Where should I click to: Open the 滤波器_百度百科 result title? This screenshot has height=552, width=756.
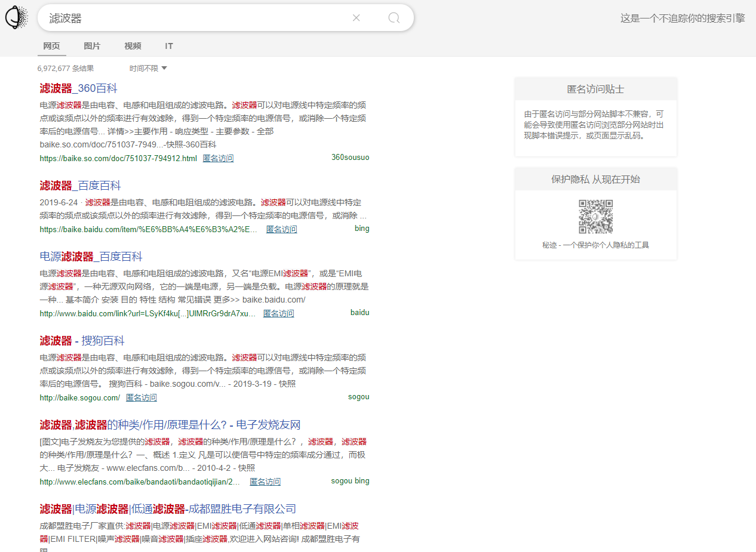tap(80, 186)
